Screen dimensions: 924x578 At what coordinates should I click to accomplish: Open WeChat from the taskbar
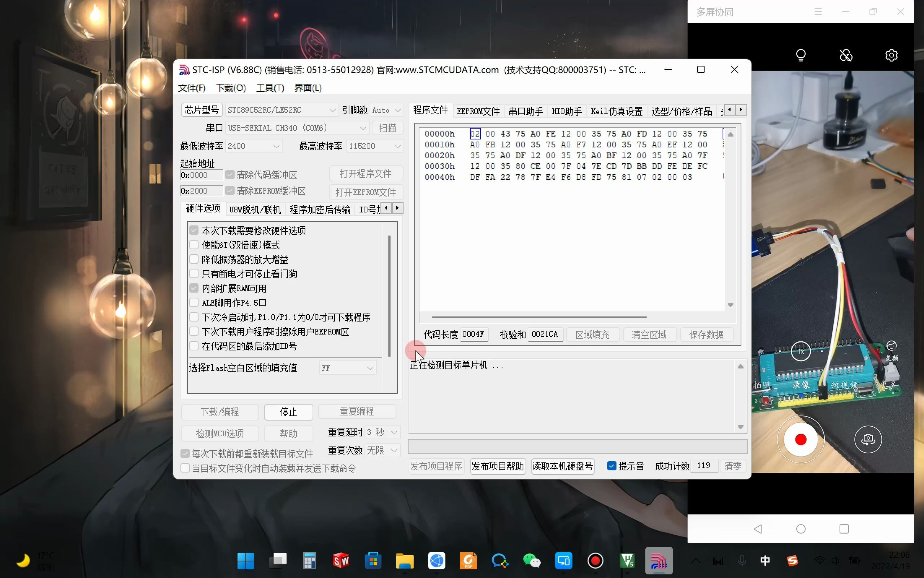click(x=532, y=561)
